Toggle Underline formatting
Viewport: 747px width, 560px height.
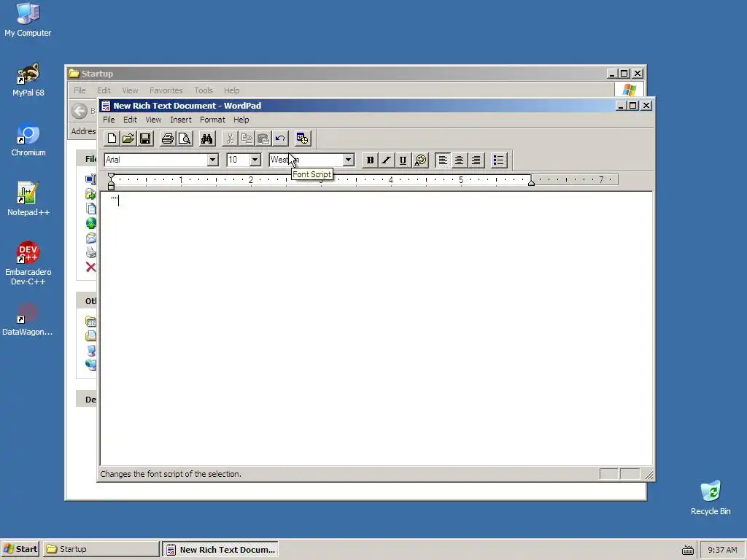(x=403, y=160)
